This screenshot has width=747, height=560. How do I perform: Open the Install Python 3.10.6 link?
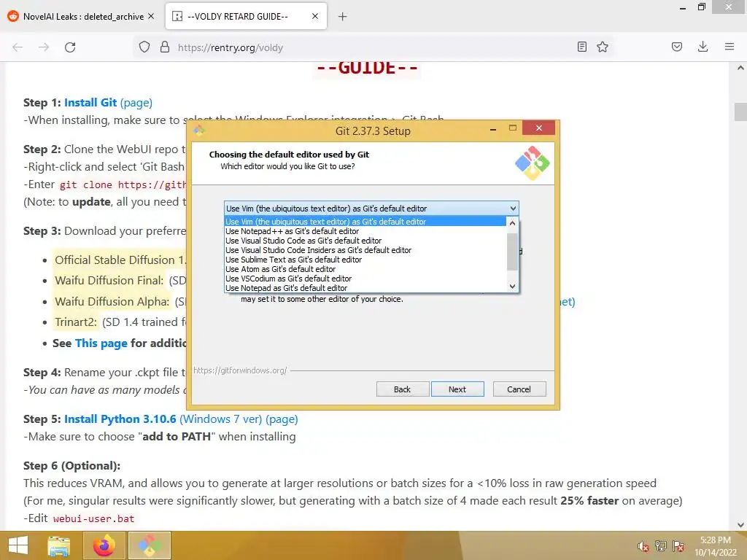click(x=120, y=419)
